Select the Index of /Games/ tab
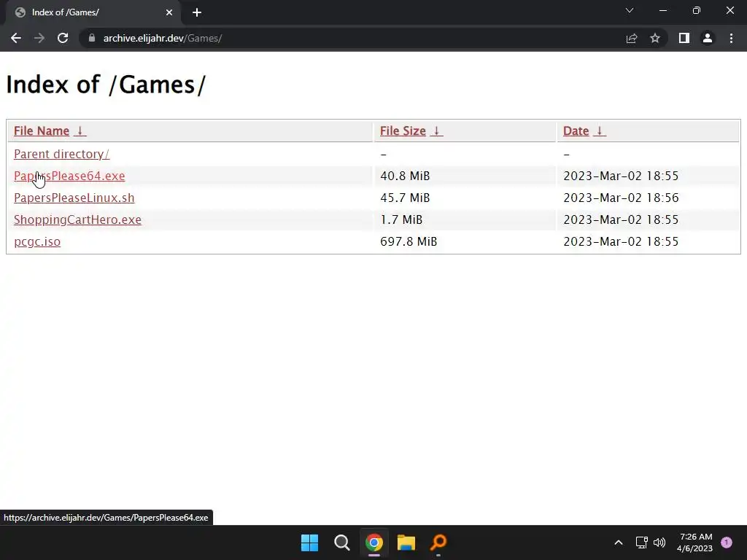This screenshot has width=747, height=560. (90, 12)
